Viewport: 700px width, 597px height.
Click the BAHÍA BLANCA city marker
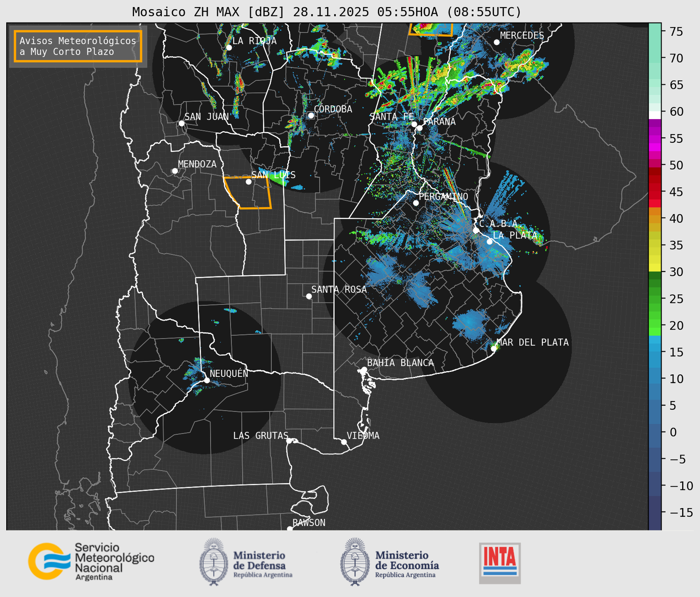coord(364,369)
